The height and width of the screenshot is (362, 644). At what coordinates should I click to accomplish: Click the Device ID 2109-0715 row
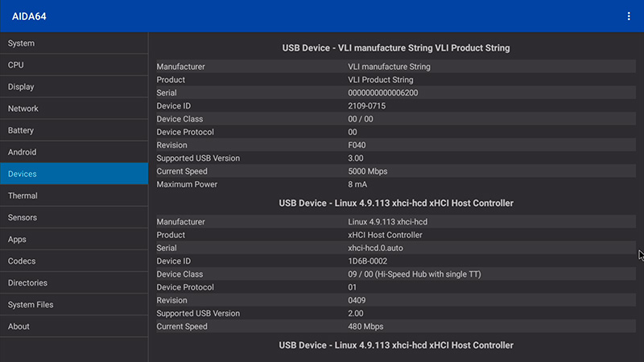pyautogui.click(x=394, y=106)
